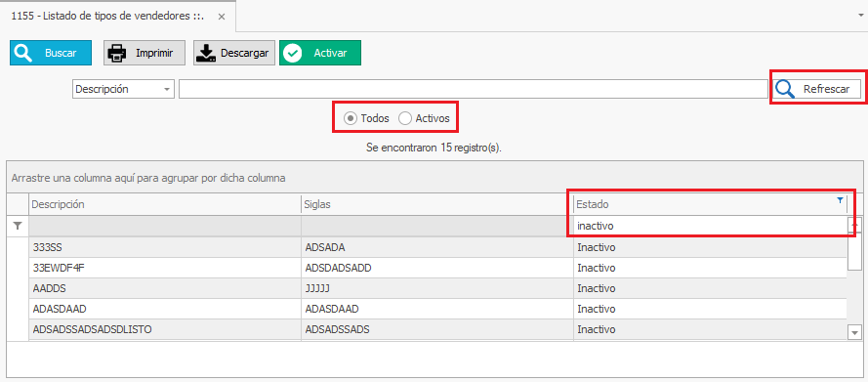Click the scrollbar down arrow in the grid
The width and height of the screenshot is (868, 382).
tap(854, 331)
